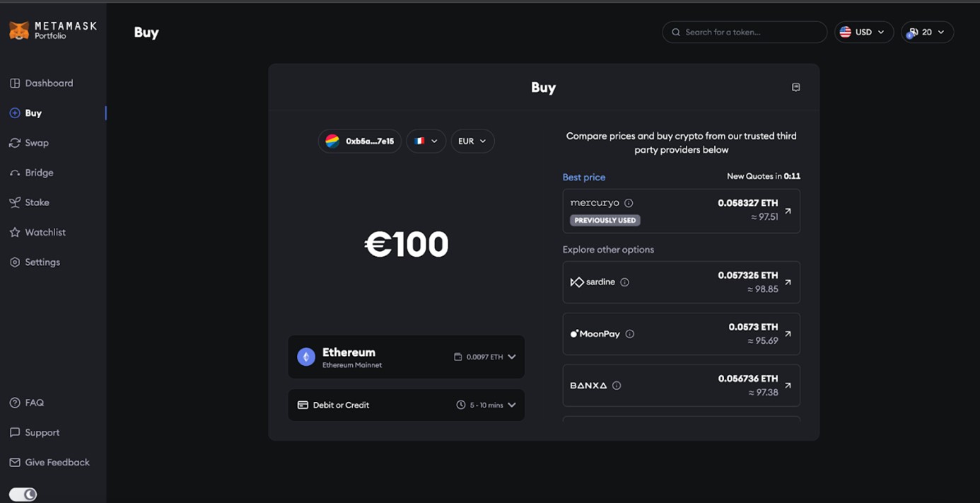Open Mercuryo quote via arrow icon
This screenshot has width=980, height=503.
coord(788,211)
